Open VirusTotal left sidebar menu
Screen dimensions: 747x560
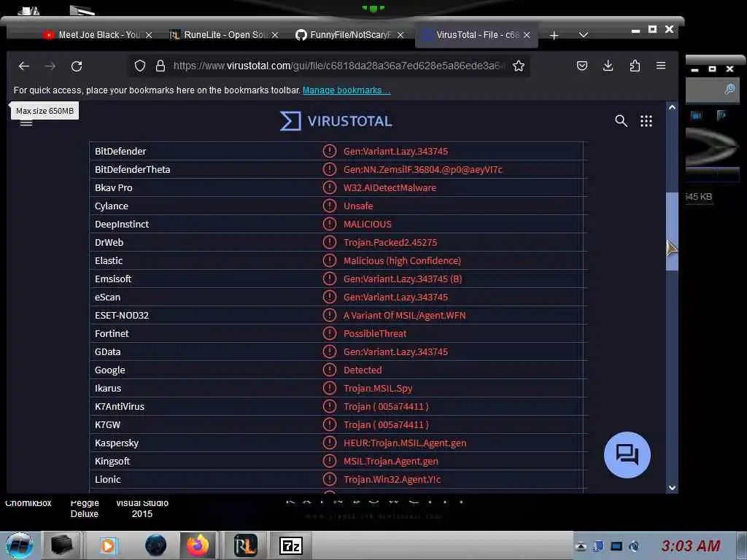pos(26,122)
